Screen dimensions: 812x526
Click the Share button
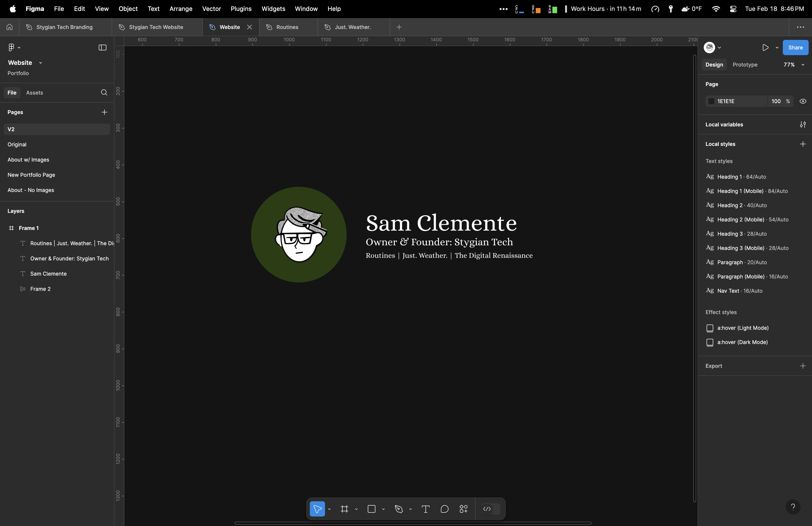pyautogui.click(x=795, y=48)
